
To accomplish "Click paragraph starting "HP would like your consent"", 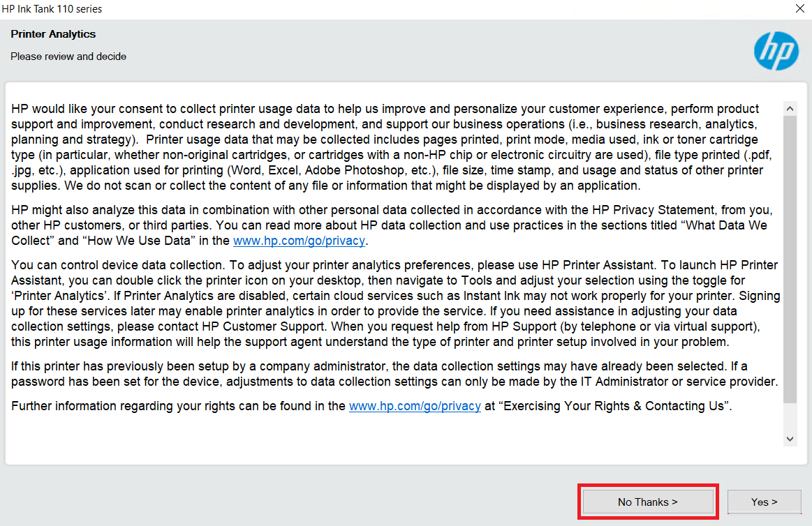I will tap(392, 147).
